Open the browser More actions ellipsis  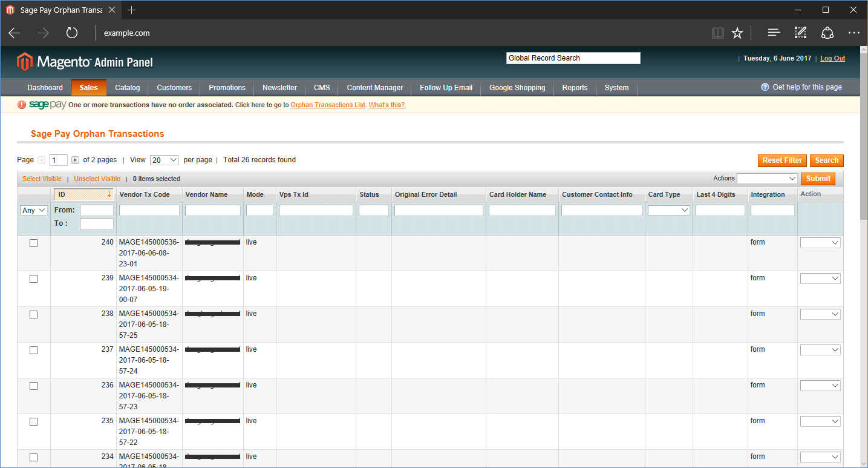(853, 33)
